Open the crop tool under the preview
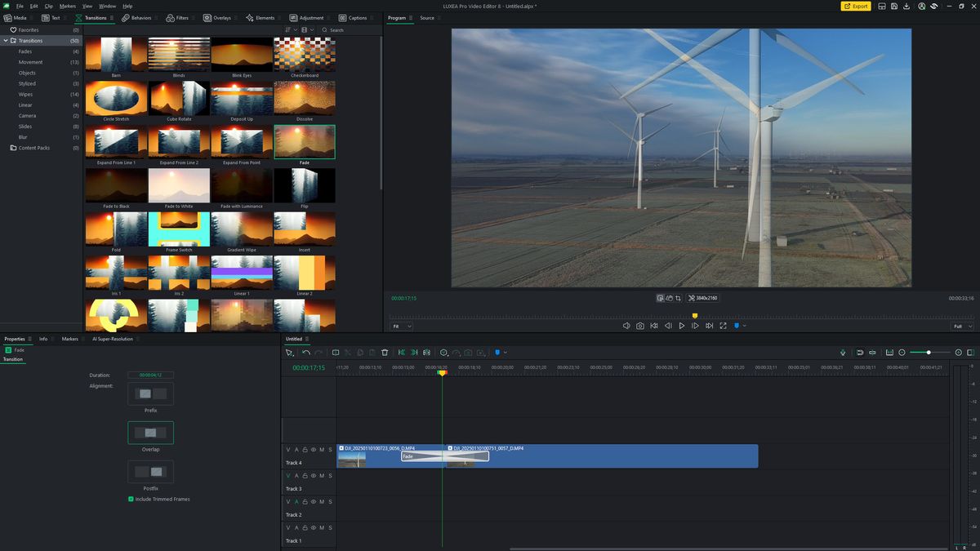Screen dimensions: 980x551 678,298
